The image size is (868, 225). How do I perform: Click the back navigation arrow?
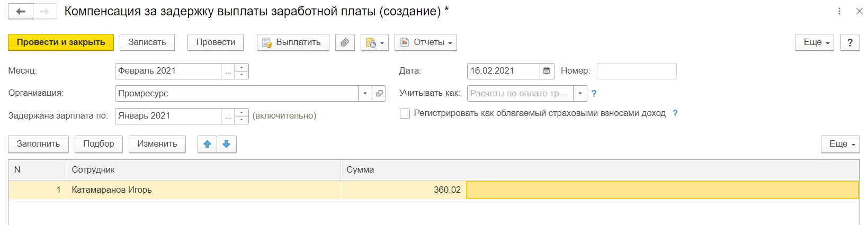coord(21,12)
